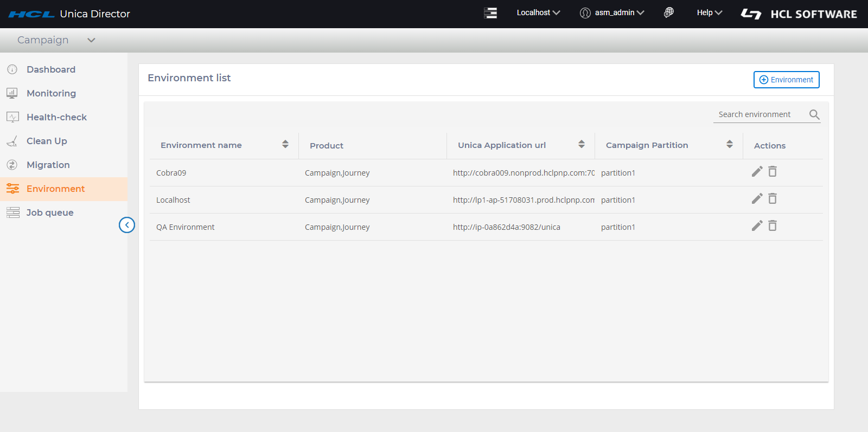The width and height of the screenshot is (868, 432).
Task: Delete the Localhost environment via trash icon
Action: pos(773,199)
